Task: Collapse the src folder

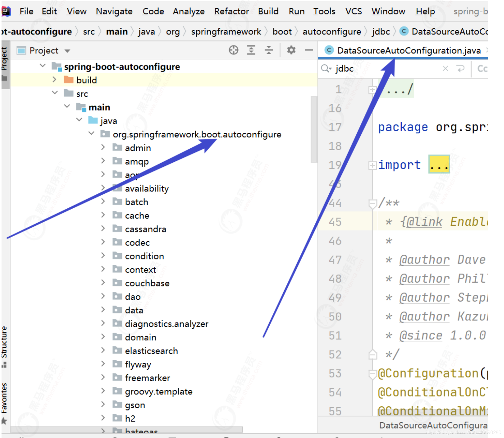Action: tap(55, 93)
